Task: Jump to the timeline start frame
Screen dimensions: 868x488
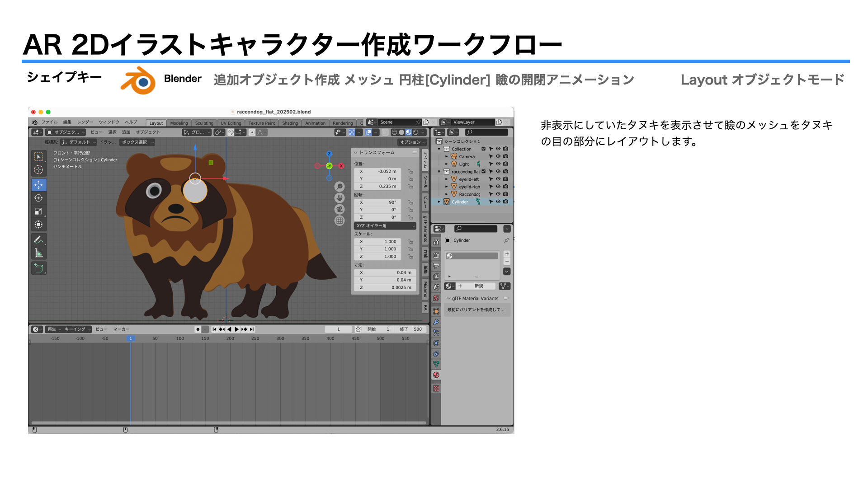Action: 214,329
